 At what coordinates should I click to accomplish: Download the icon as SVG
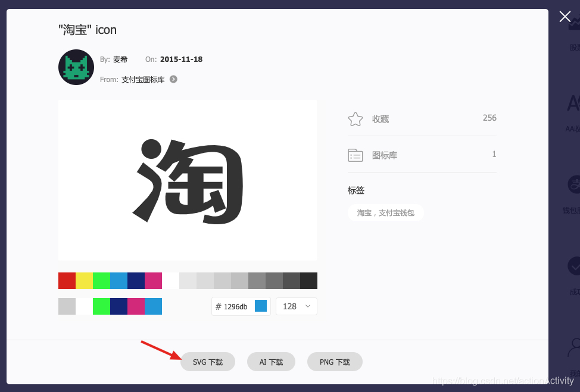208,362
